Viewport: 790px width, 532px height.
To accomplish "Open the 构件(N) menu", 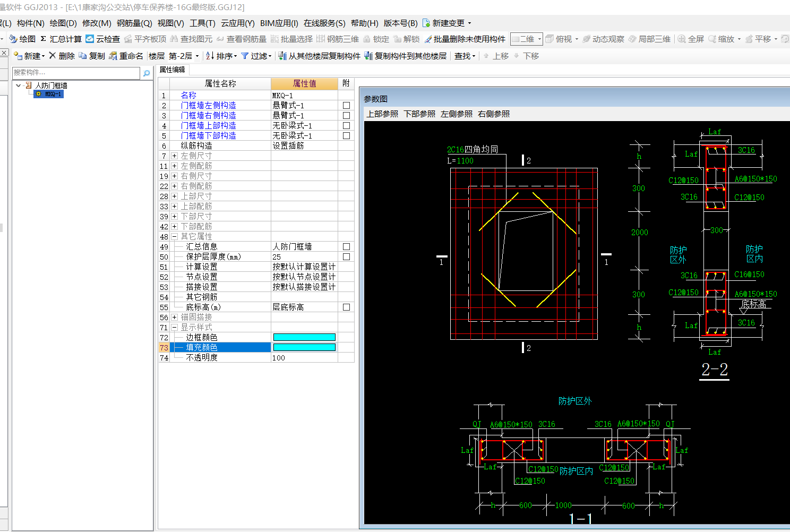I will tap(31, 23).
